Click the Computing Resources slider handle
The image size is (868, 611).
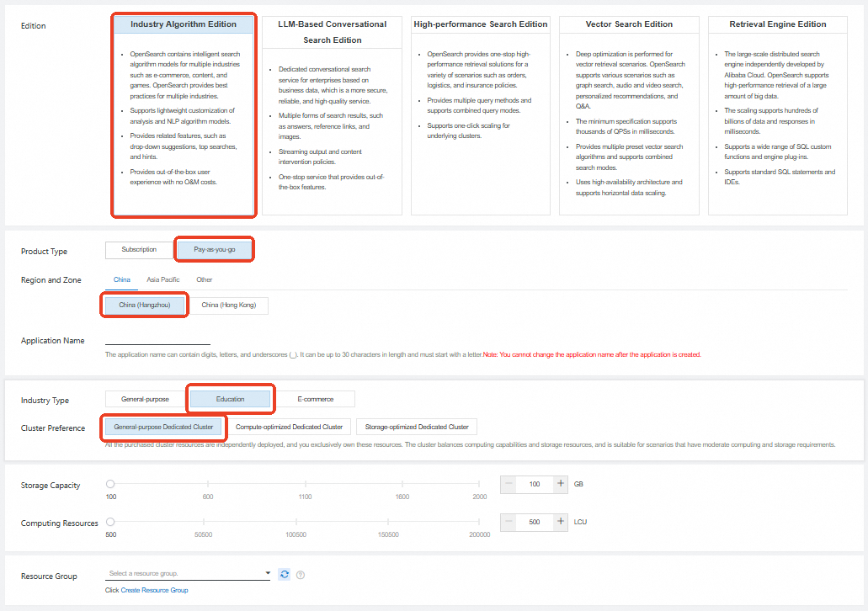point(110,521)
